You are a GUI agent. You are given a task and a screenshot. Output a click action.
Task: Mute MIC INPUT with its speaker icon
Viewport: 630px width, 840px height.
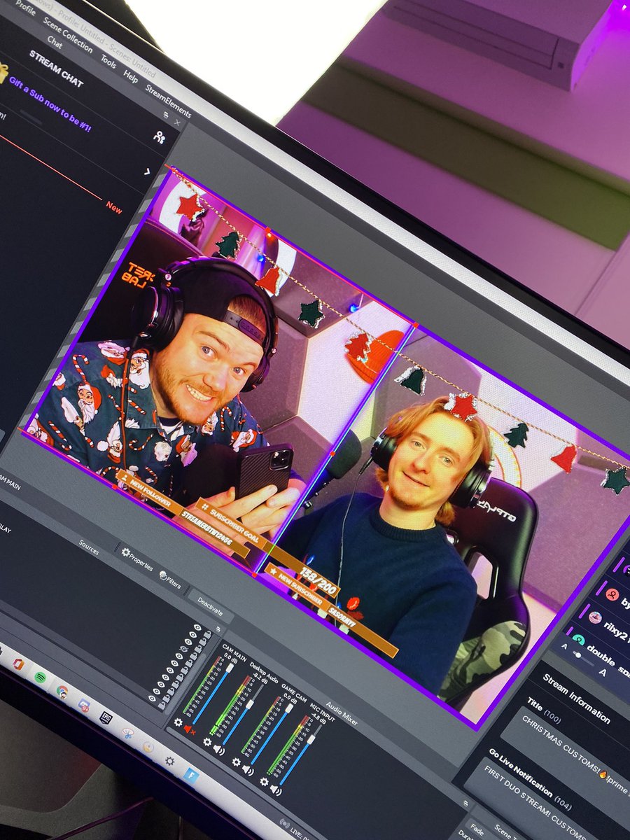click(x=277, y=790)
